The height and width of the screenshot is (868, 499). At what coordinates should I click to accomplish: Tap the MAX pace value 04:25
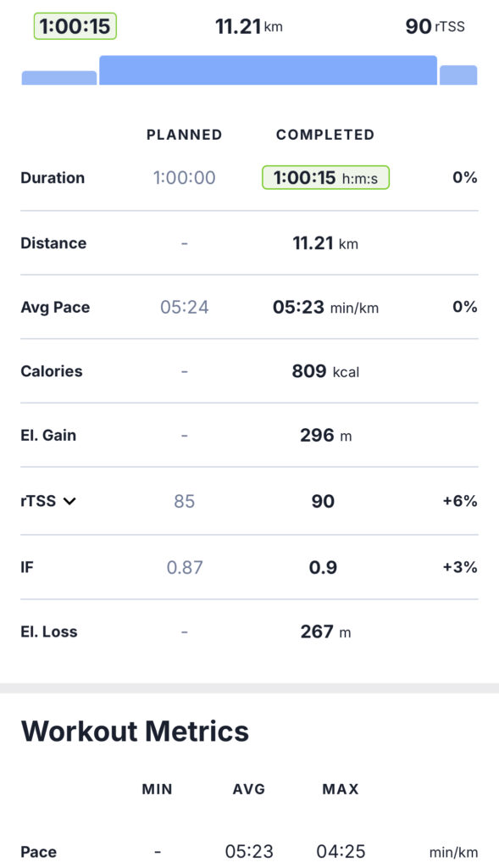(341, 851)
